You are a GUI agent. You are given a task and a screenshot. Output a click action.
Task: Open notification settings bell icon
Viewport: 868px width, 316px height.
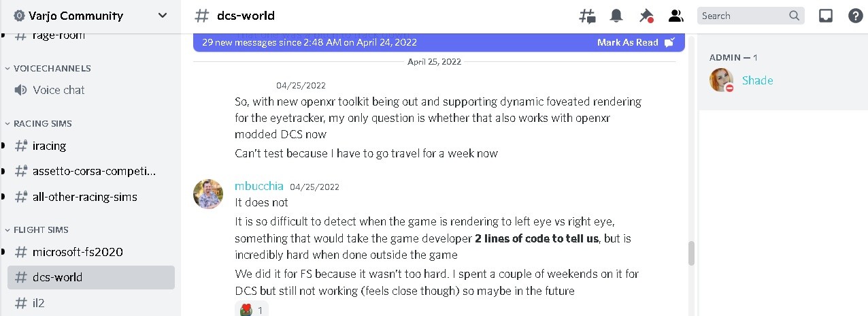point(616,16)
